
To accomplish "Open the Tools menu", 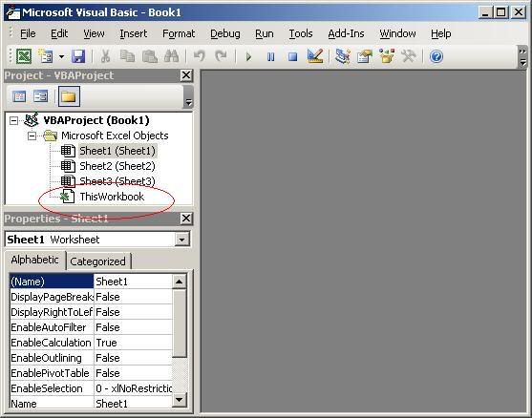I will tap(301, 33).
